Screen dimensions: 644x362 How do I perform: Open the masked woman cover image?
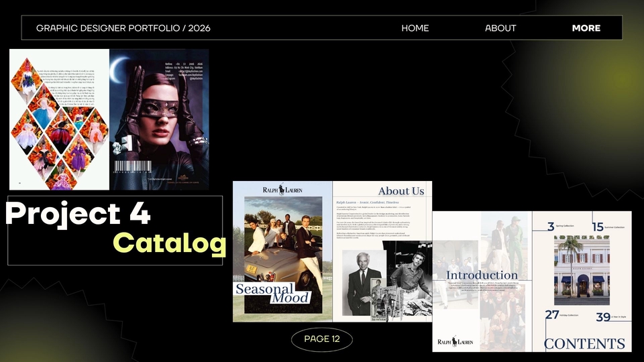(x=159, y=119)
